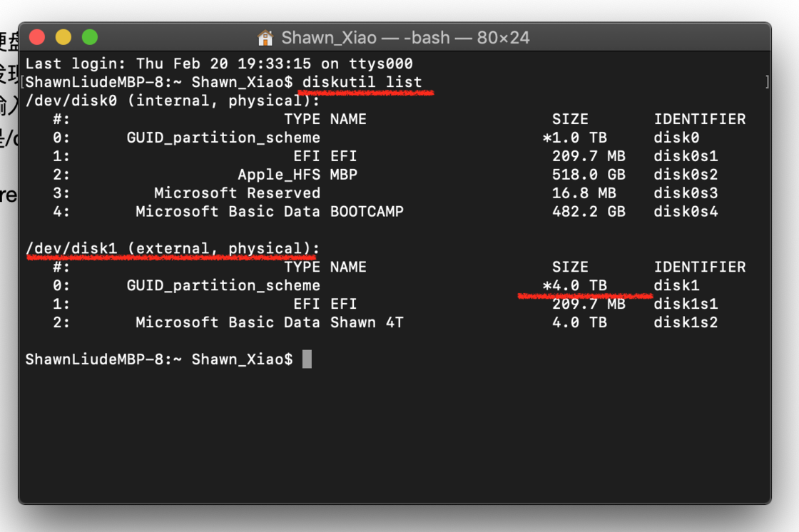Click the 'disk0s3' identifier

[x=686, y=193]
